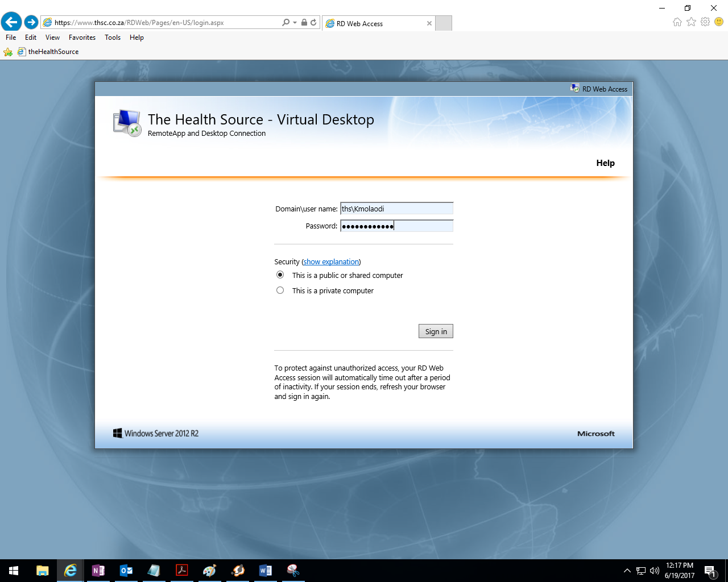Image resolution: width=728 pixels, height=582 pixels.
Task: Open Outlook from the taskbar
Action: (126, 571)
